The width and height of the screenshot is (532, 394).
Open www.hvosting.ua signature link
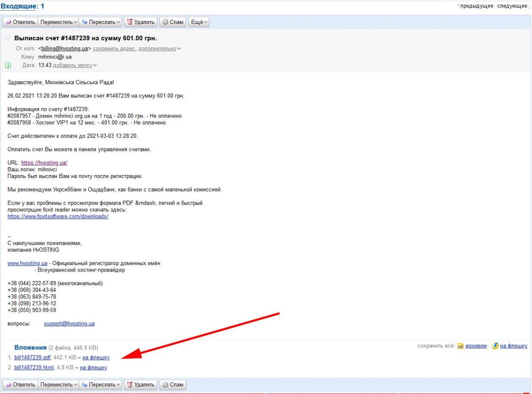pyautogui.click(x=27, y=263)
